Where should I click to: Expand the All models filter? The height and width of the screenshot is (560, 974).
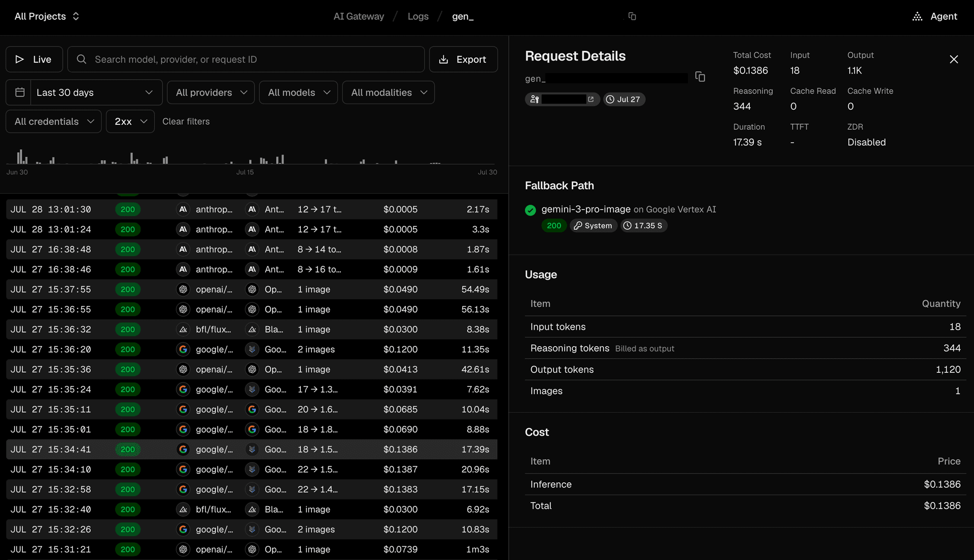point(298,92)
